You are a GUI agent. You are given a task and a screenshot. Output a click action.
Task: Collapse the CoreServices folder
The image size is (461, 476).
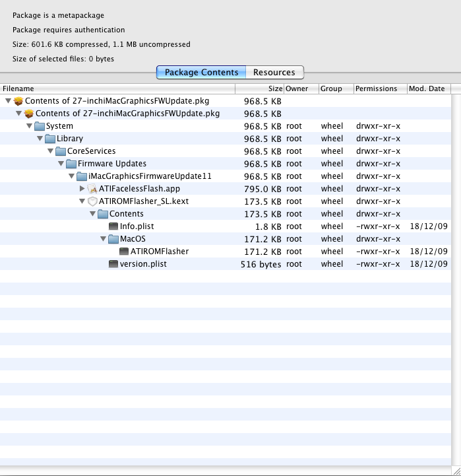[51, 151]
